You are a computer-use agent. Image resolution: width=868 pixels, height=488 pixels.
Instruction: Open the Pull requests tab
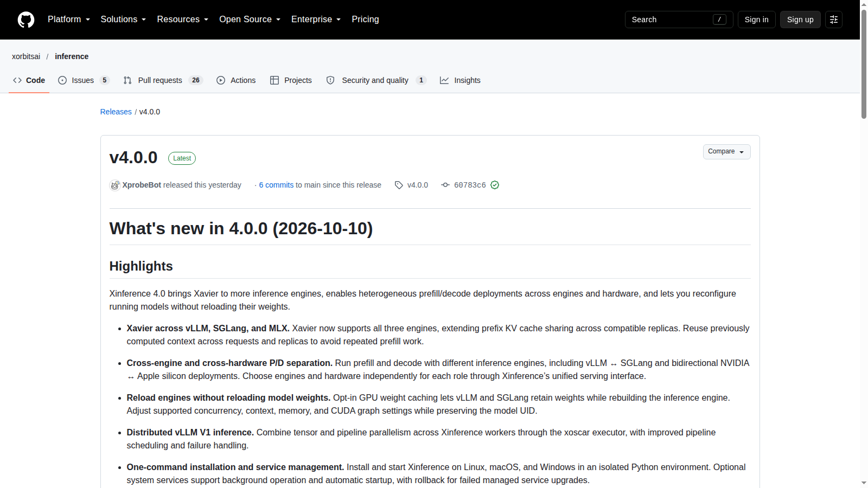click(x=163, y=80)
